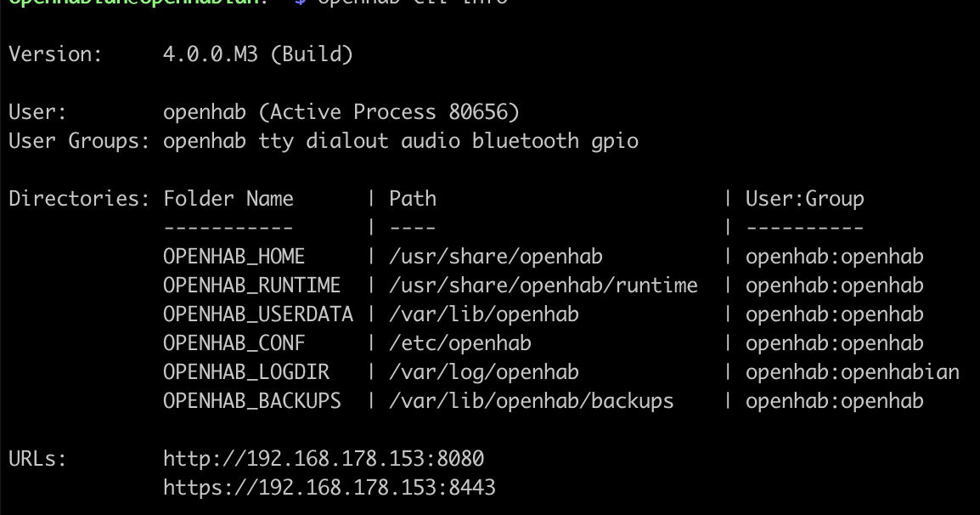Image resolution: width=980 pixels, height=515 pixels.
Task: Click the /usr/share/openhab/runtime path
Action: pyautogui.click(x=543, y=286)
